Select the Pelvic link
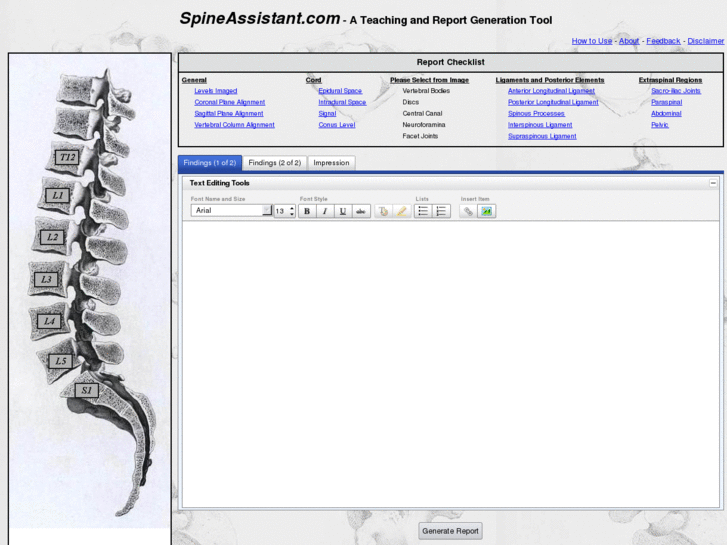The width and height of the screenshot is (727, 545). pos(659,125)
